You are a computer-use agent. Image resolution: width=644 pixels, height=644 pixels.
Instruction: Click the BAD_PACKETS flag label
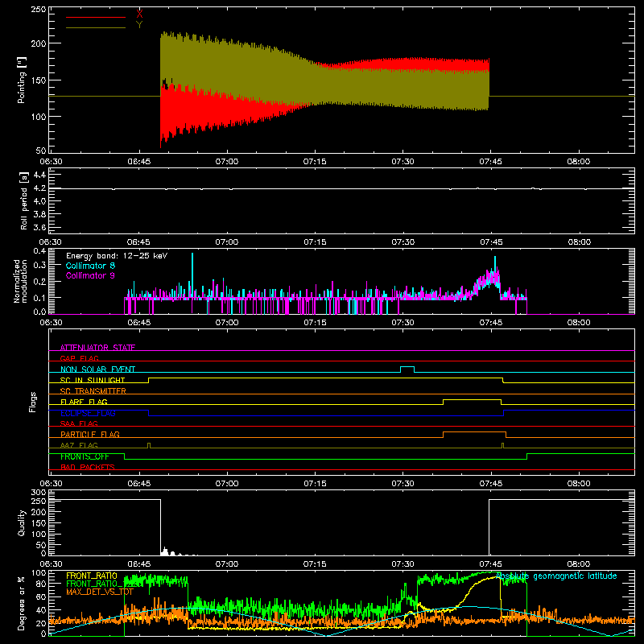click(x=88, y=467)
